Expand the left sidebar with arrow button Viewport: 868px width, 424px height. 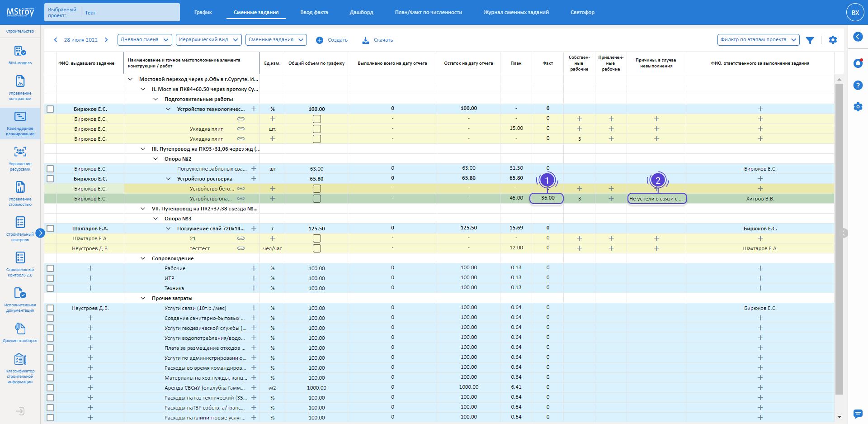click(x=40, y=233)
